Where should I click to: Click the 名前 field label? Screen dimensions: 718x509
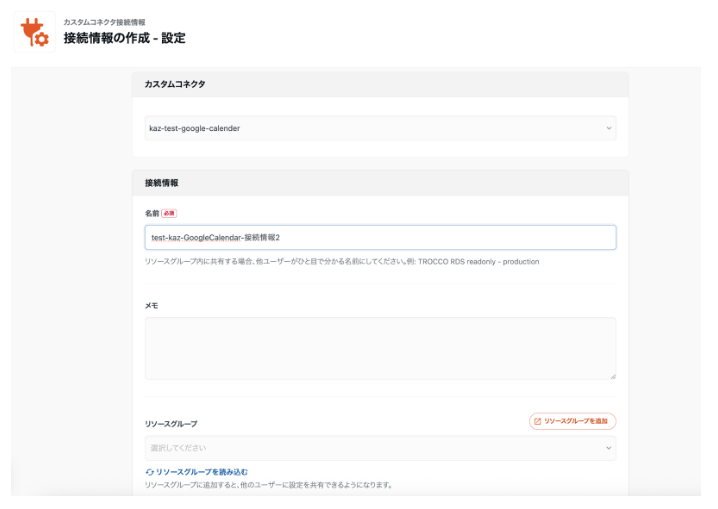click(x=151, y=213)
